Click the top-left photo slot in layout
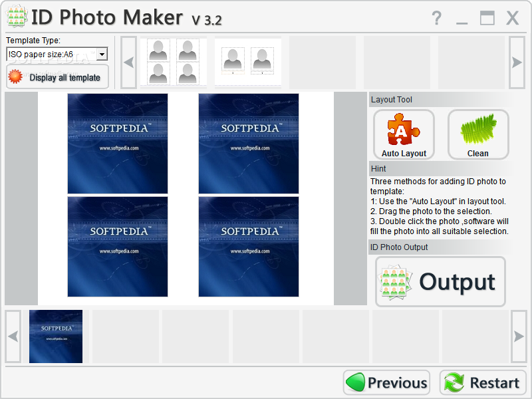This screenshot has width=532, height=399. click(x=118, y=144)
